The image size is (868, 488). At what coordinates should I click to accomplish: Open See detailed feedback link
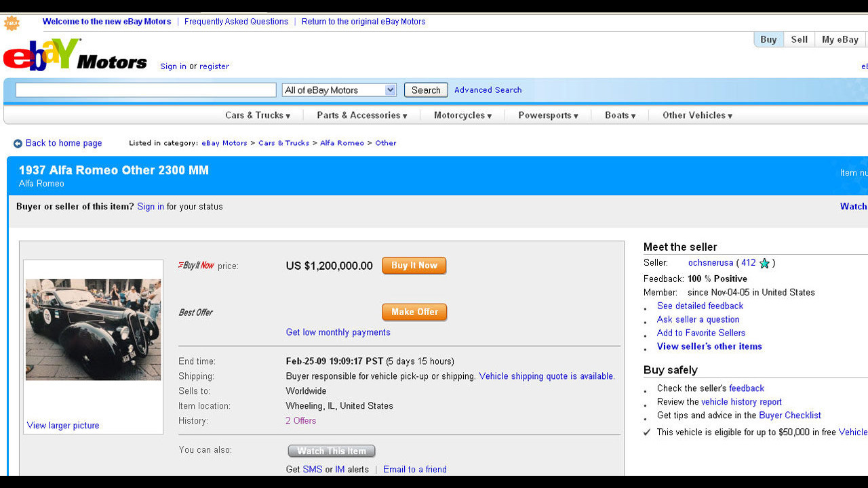click(x=700, y=306)
